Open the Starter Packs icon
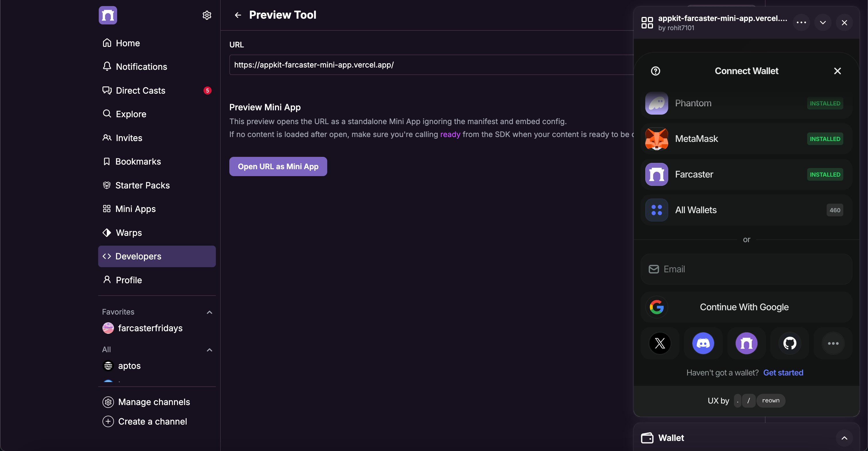The width and height of the screenshot is (868, 451). (106, 185)
